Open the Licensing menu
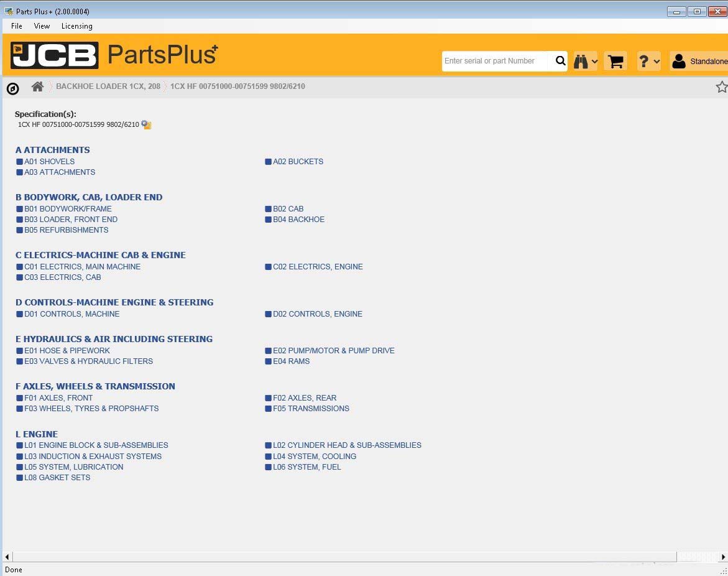 coord(77,26)
